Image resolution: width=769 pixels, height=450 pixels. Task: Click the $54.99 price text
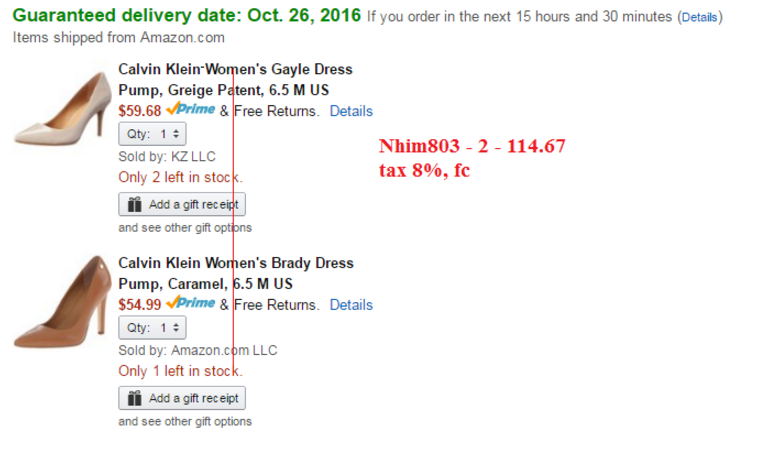pos(140,305)
